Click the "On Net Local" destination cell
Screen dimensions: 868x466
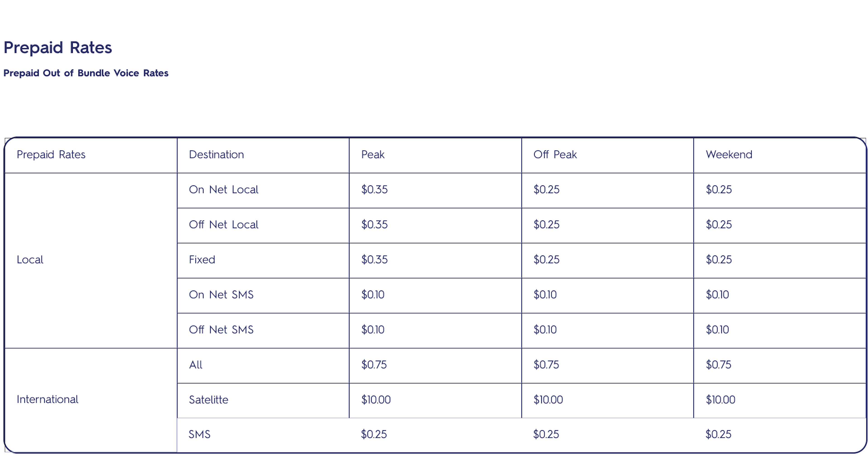click(224, 190)
